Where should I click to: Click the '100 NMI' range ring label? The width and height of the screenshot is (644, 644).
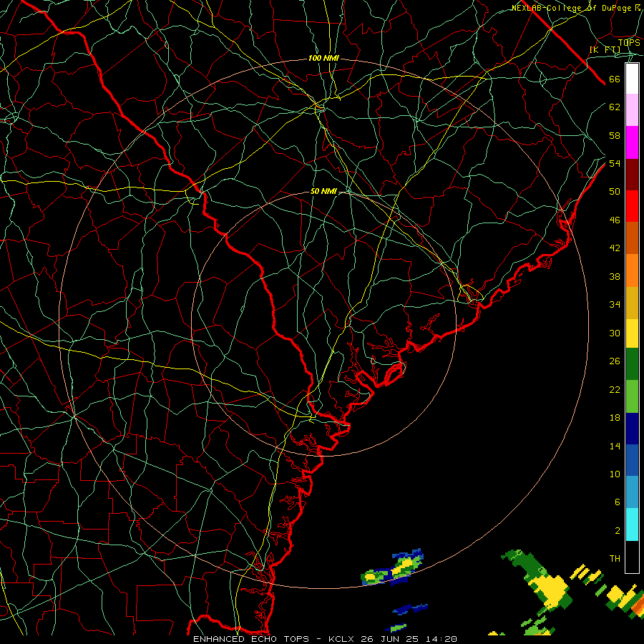click(x=323, y=59)
